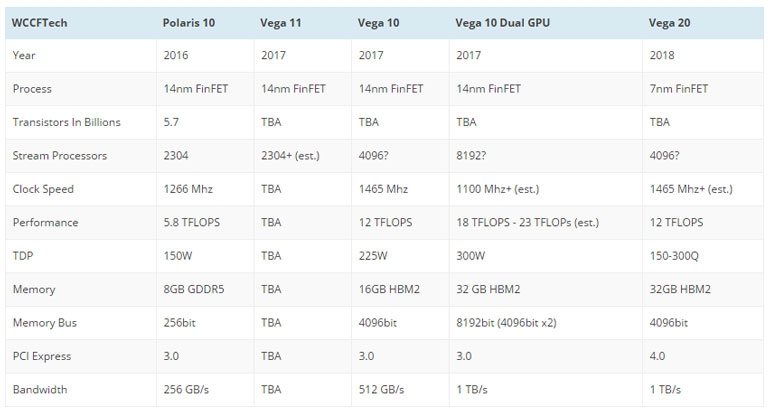770x411 pixels.
Task: Click the Transistors In Billions row label
Action: (x=66, y=122)
